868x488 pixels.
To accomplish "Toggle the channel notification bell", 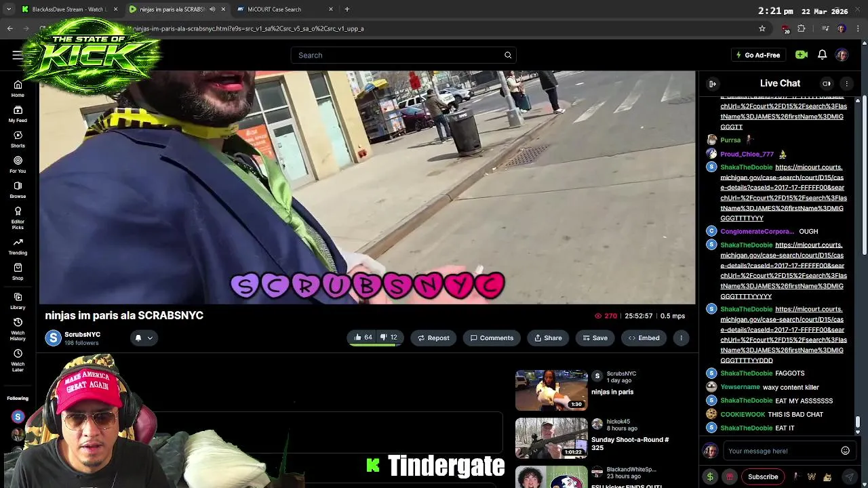I will pos(138,338).
